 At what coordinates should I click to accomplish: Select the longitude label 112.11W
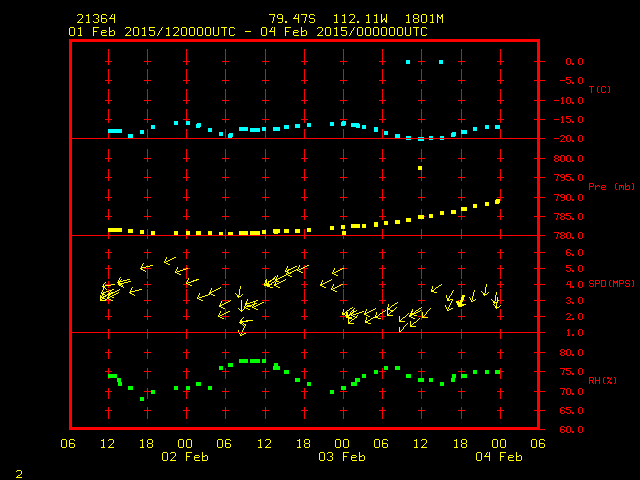pos(360,19)
